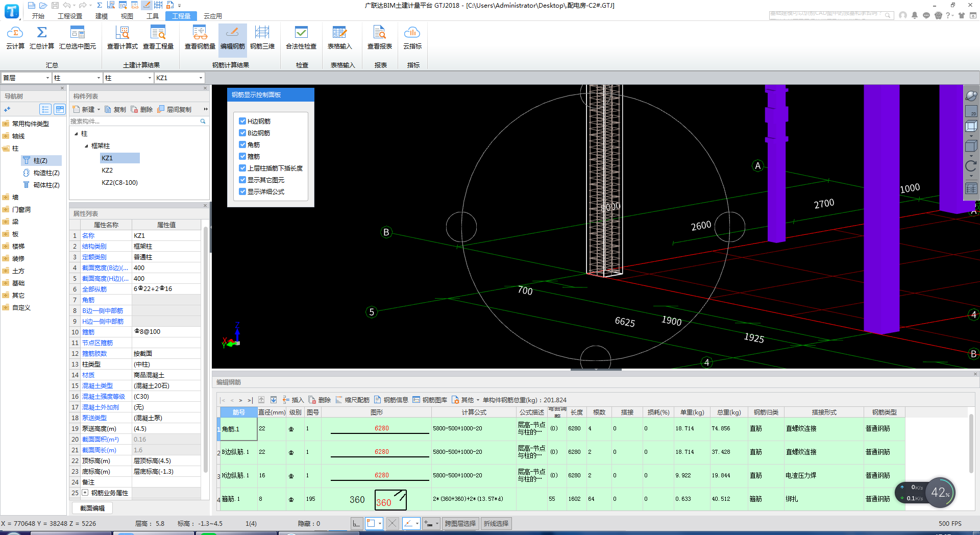Open 查看工程量 tool
980x535 pixels.
[158, 38]
